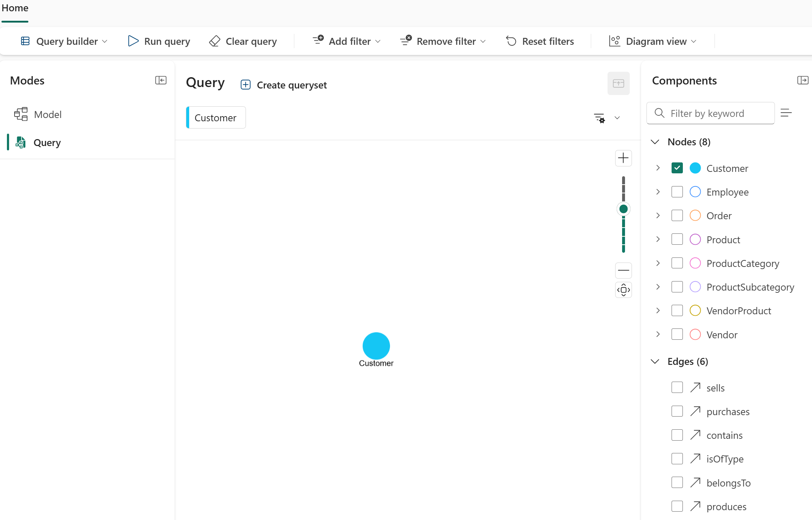Screen dimensions: 812x520
Task: Expand the Order node tree item
Action: [658, 216]
